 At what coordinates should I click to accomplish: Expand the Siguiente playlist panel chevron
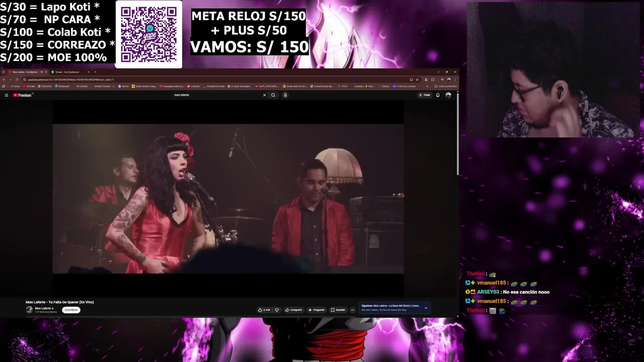[426, 308]
